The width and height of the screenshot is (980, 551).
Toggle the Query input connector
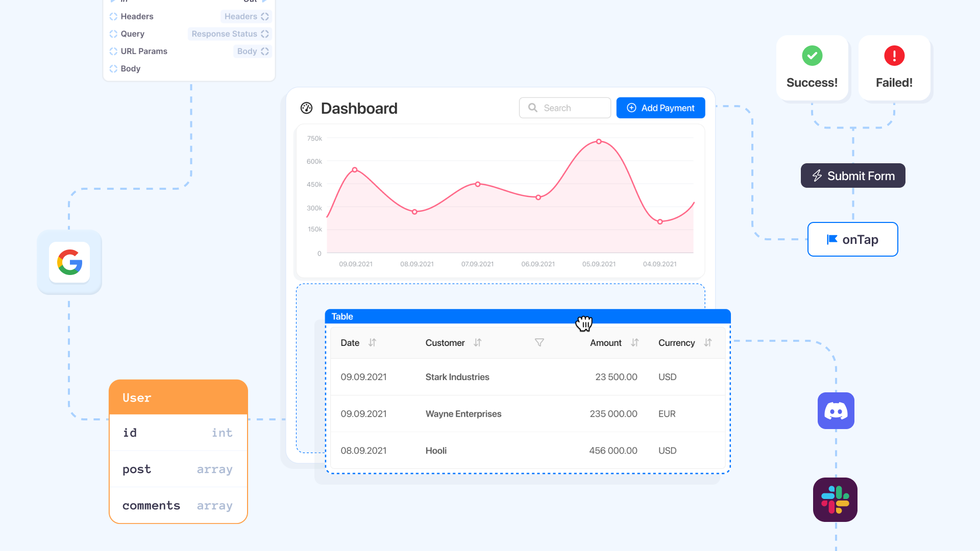click(x=113, y=34)
